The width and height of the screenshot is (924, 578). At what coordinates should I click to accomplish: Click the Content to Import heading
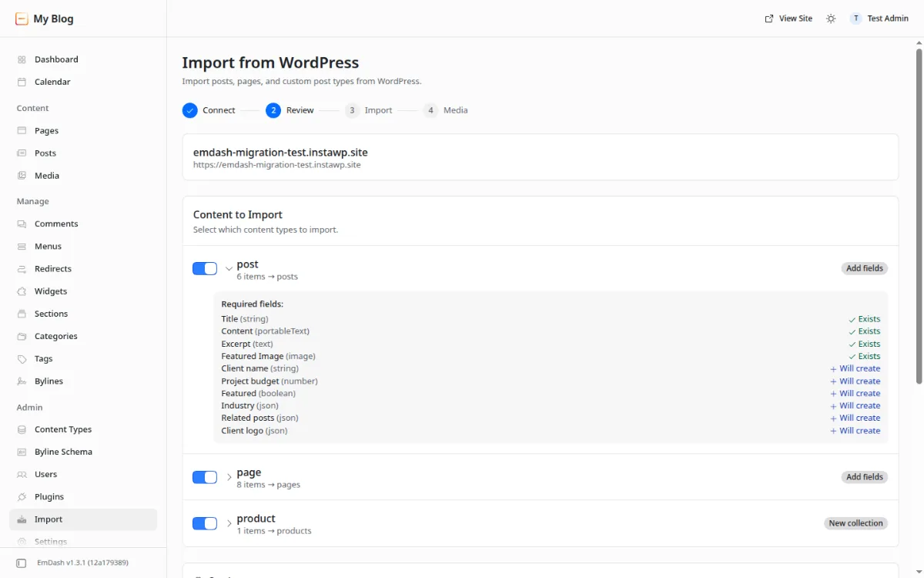[238, 215]
